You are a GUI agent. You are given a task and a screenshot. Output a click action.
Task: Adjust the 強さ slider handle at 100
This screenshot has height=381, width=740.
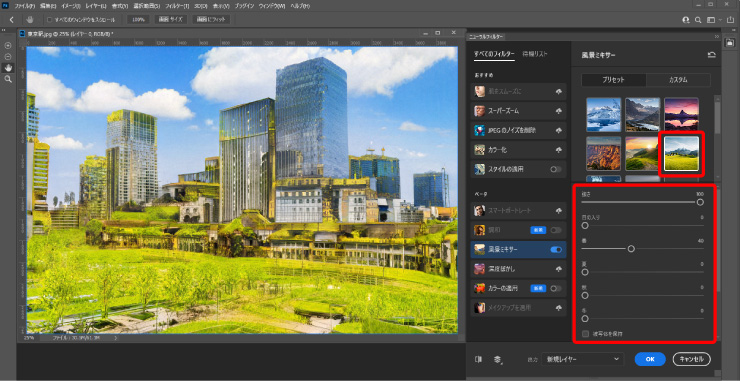700,202
